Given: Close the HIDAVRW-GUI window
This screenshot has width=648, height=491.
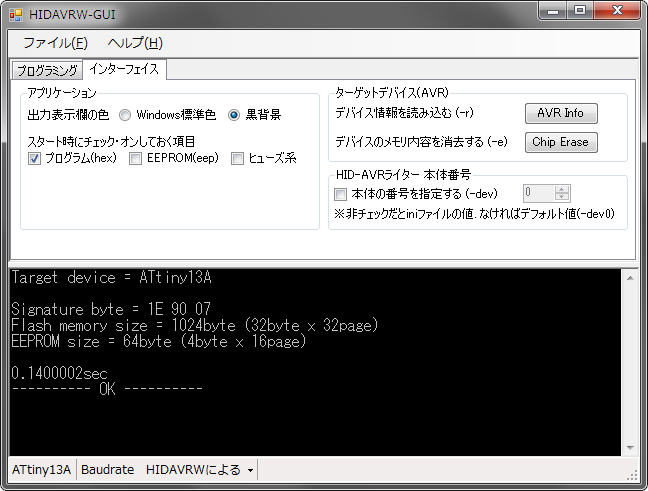Looking at the screenshot, I should tap(617, 11).
